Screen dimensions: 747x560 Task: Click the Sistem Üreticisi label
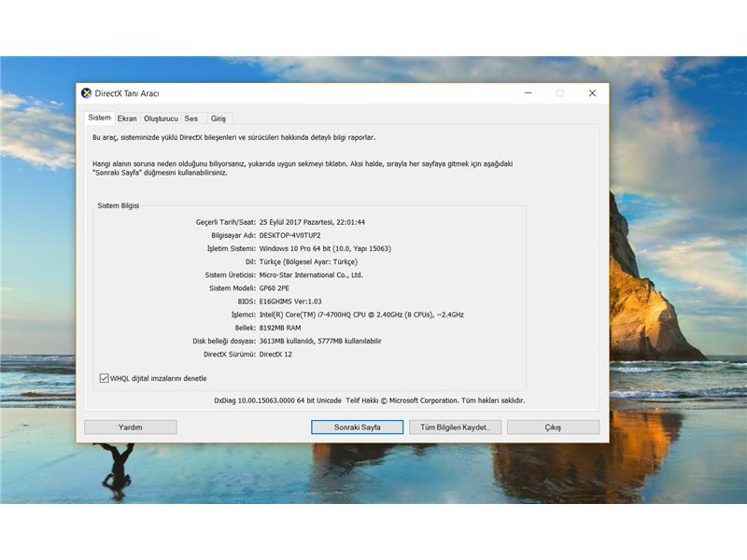230,275
